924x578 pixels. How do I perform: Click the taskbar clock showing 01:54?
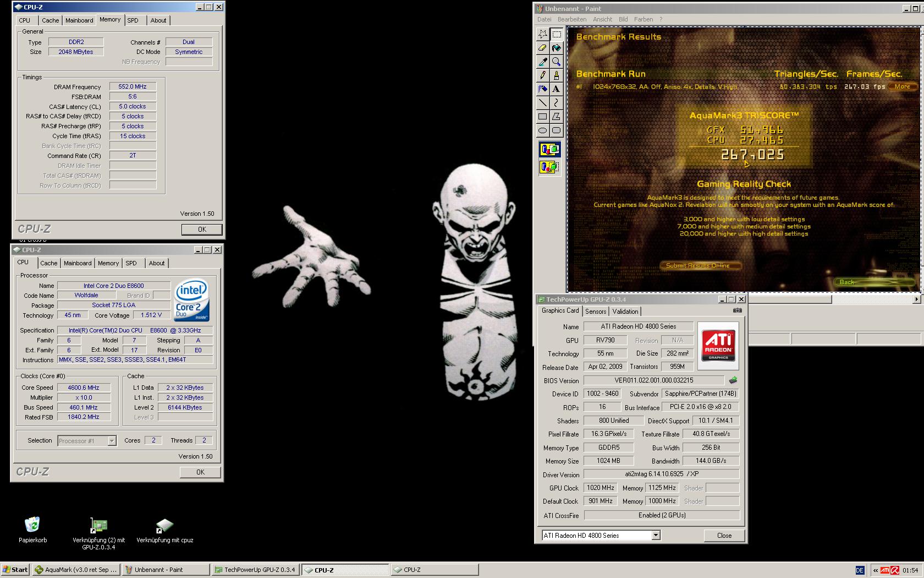click(910, 570)
